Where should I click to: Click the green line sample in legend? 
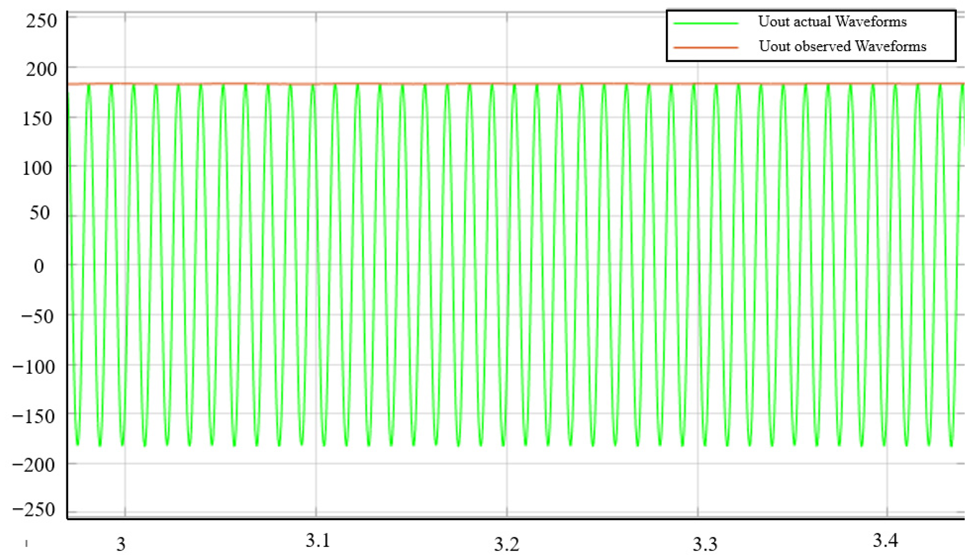point(706,24)
